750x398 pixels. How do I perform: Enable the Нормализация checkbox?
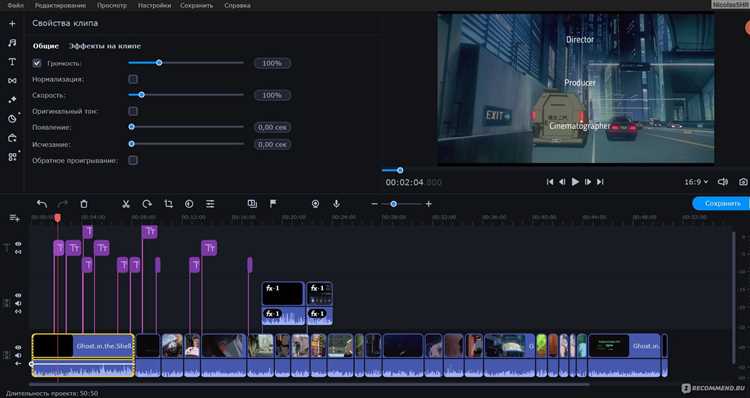click(x=133, y=79)
